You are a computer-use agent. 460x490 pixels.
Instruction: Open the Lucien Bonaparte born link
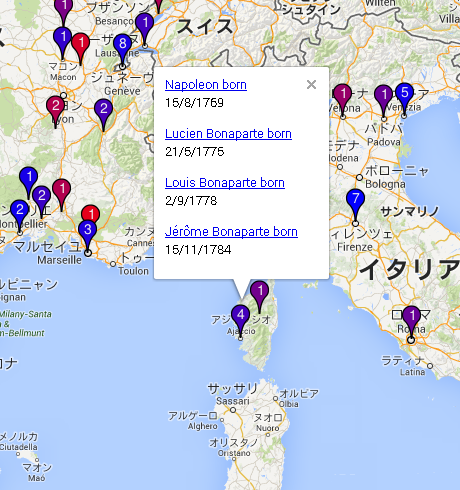(228, 134)
